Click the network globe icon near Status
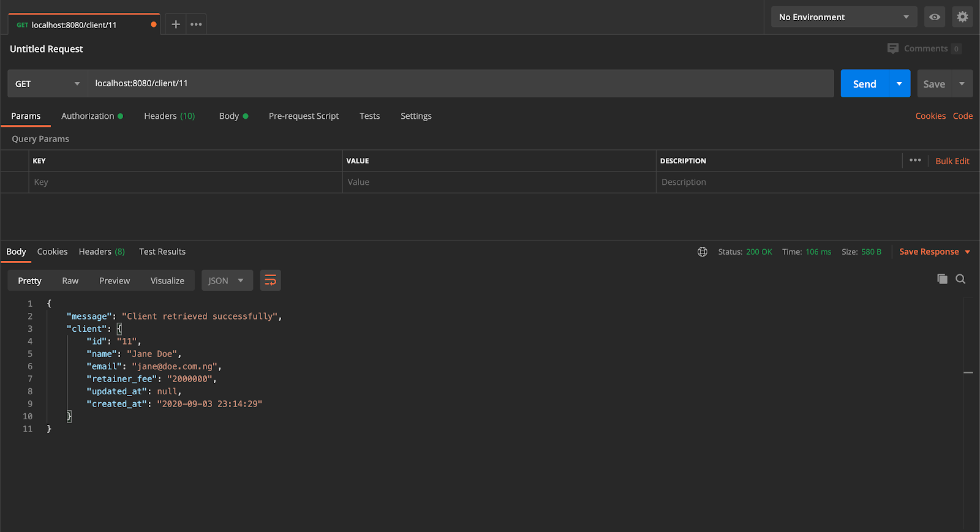 tap(703, 252)
